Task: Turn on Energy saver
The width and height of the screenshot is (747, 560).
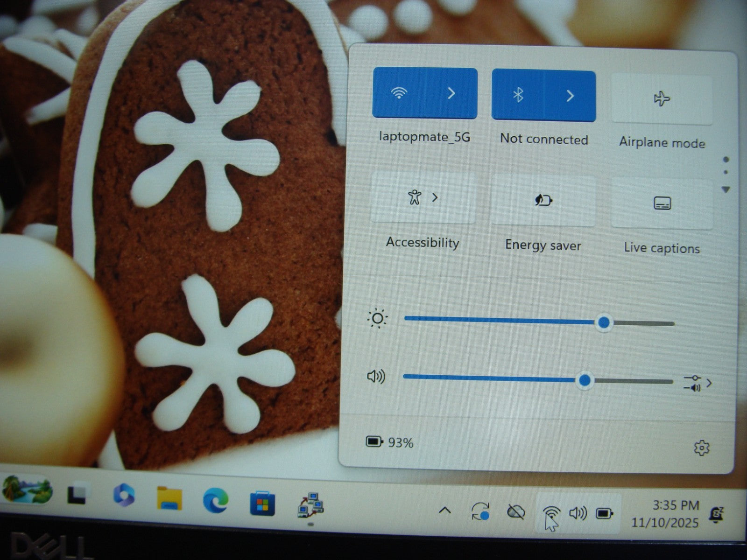Action: pyautogui.click(x=543, y=201)
